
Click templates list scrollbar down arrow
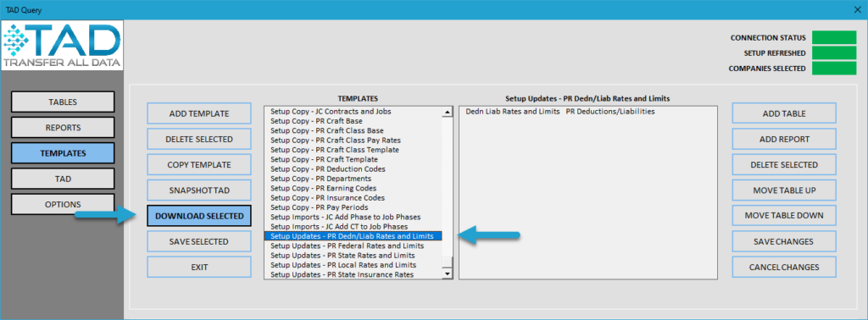[x=448, y=273]
